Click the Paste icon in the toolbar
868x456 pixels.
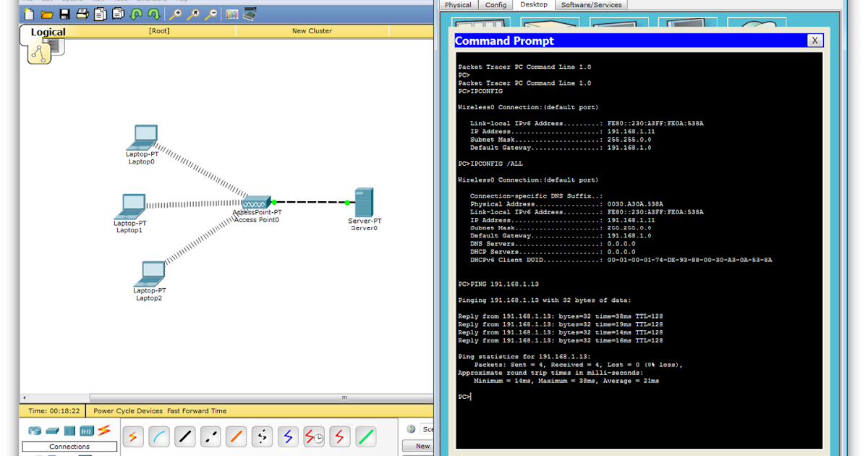coord(119,14)
